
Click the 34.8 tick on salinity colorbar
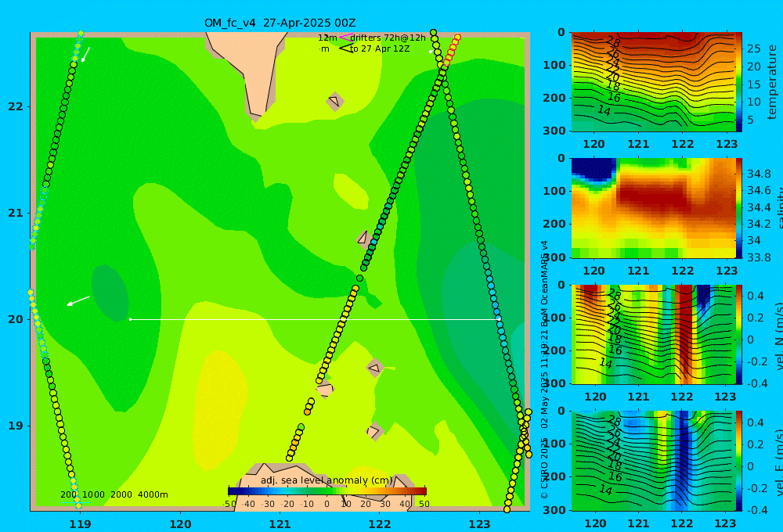759,174
